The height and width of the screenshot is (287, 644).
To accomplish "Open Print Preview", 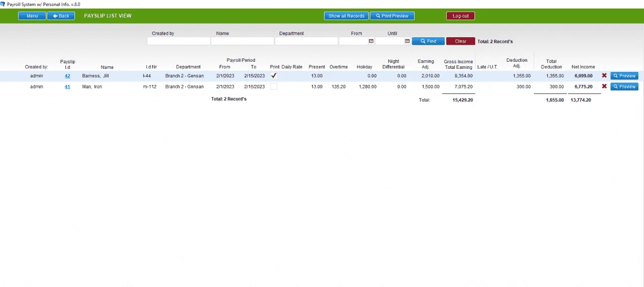I will tap(392, 16).
